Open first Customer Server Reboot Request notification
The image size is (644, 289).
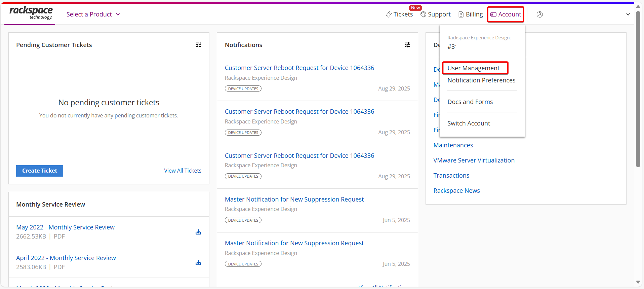tap(299, 68)
